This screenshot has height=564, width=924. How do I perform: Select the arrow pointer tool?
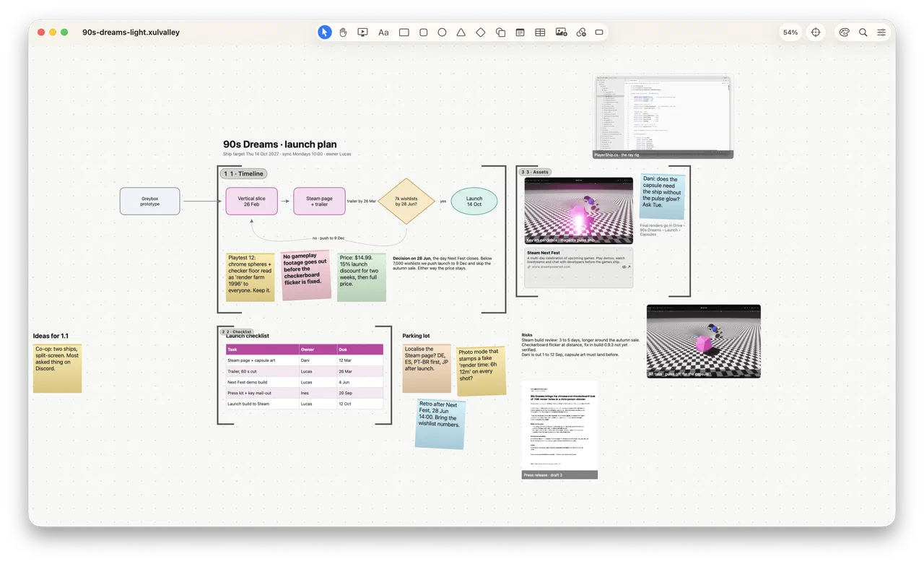pyautogui.click(x=325, y=32)
